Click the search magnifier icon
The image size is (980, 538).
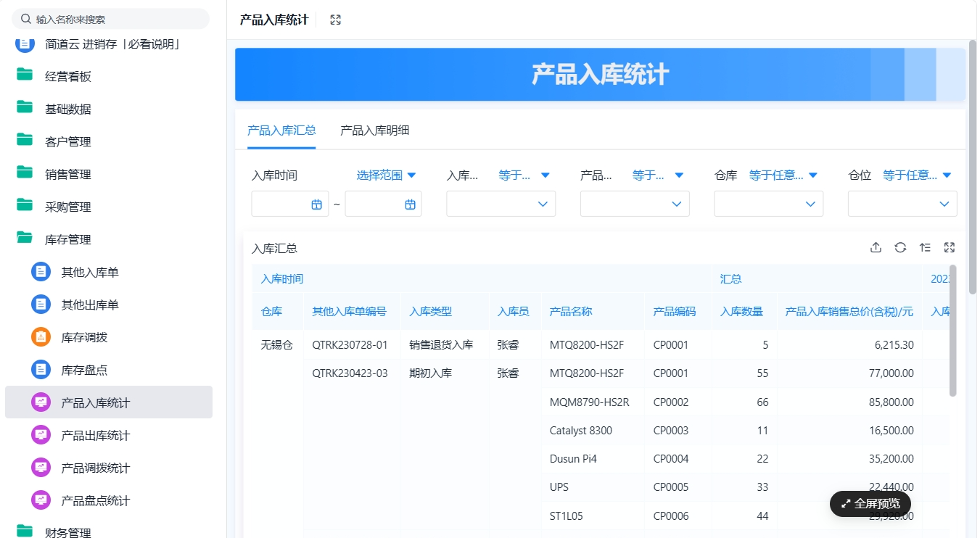click(26, 20)
